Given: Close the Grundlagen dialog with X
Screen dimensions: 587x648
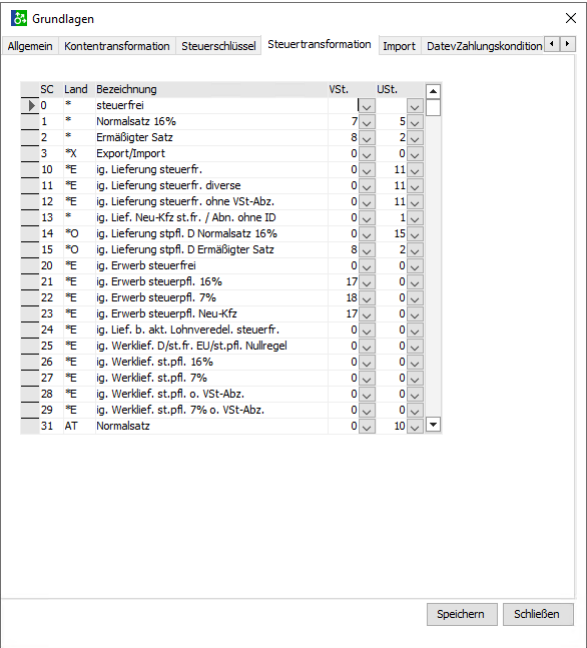Looking at the screenshot, I should tap(570, 18).
